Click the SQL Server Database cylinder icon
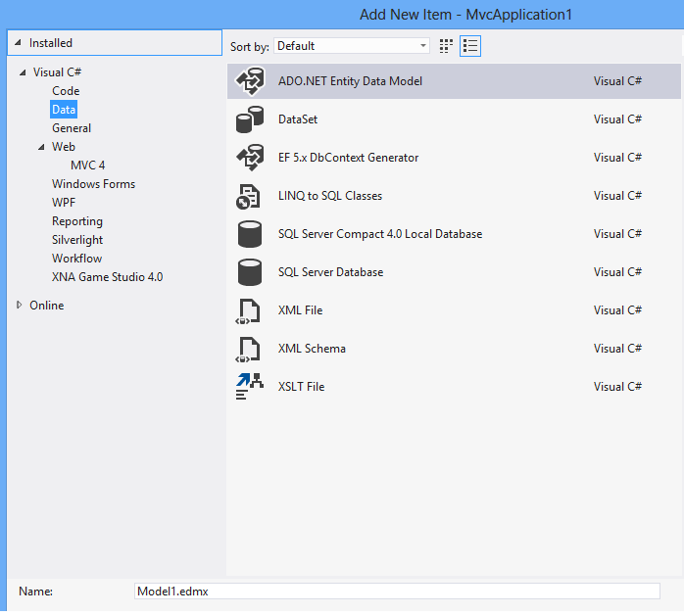 click(x=250, y=272)
